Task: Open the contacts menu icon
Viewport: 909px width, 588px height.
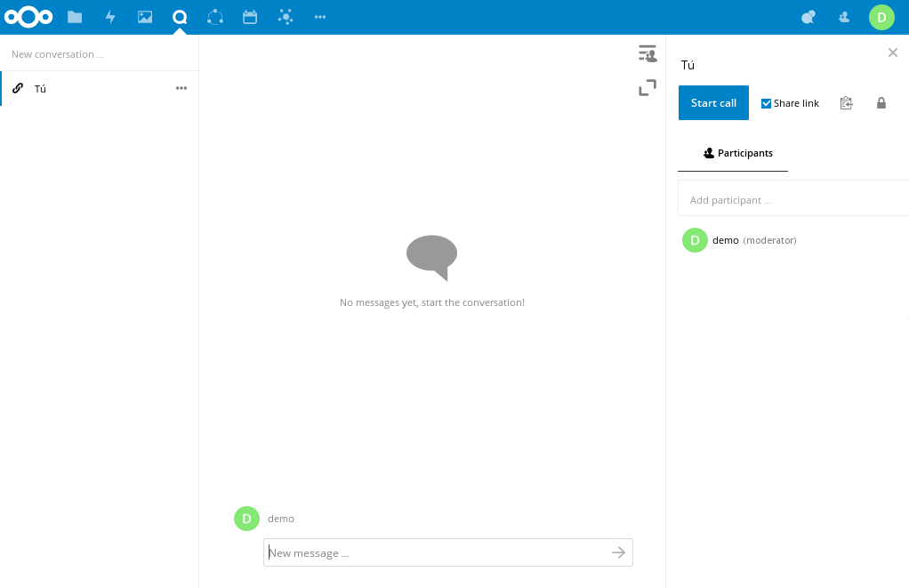Action: 843,17
